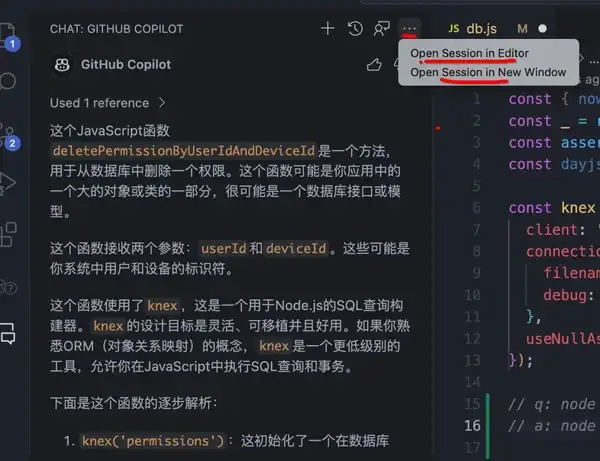Open the chat feedback person icon
Viewport: 600px width, 461px height.
pos(382,29)
